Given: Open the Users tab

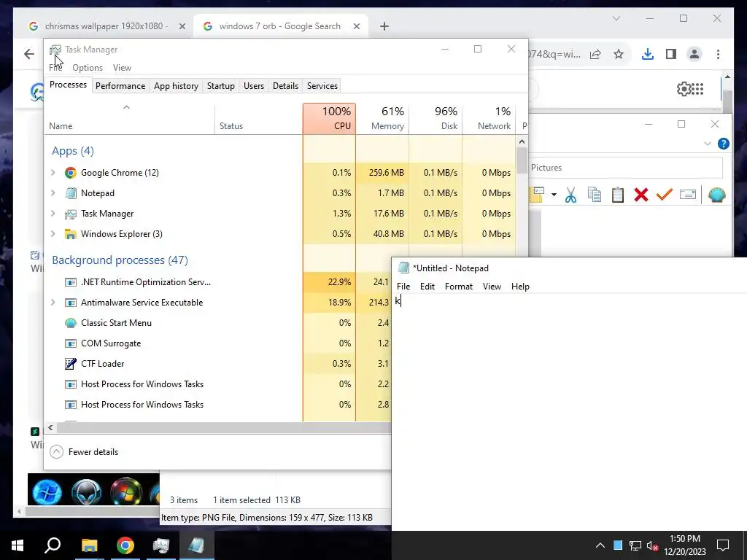Looking at the screenshot, I should 253,86.
